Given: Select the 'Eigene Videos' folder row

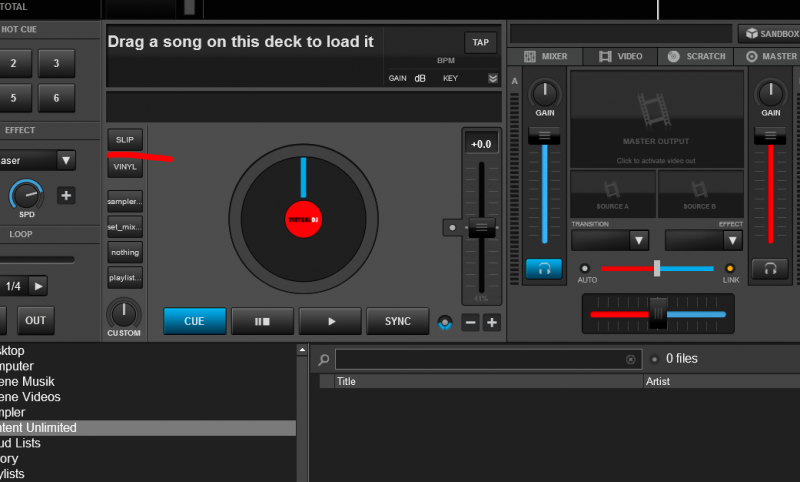Looking at the screenshot, I should [148, 397].
